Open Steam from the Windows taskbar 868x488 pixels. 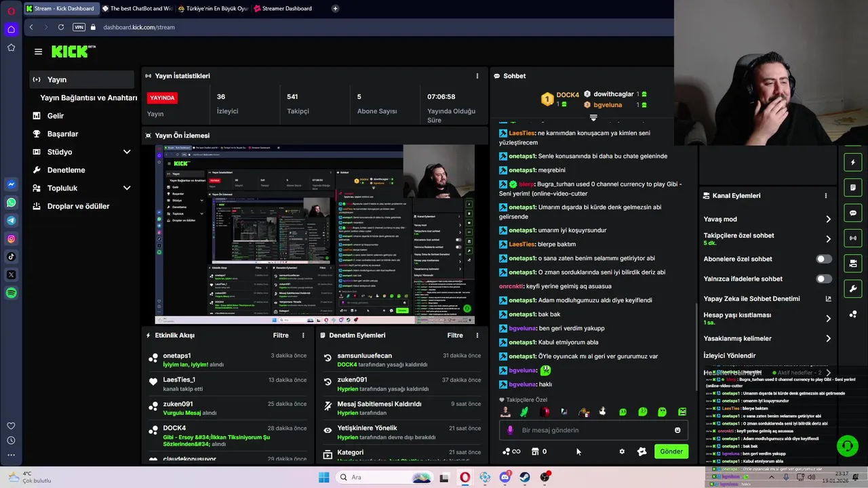[525, 477]
